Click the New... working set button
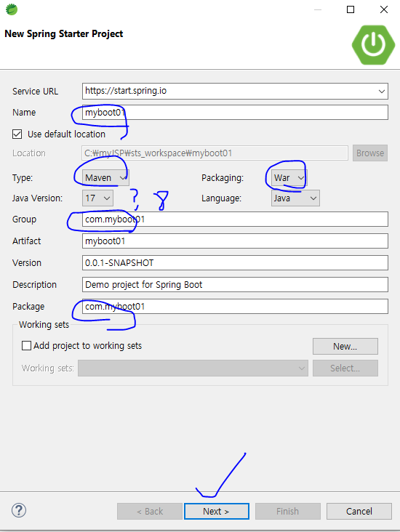Screen dimensions: 400x532 tap(345, 346)
